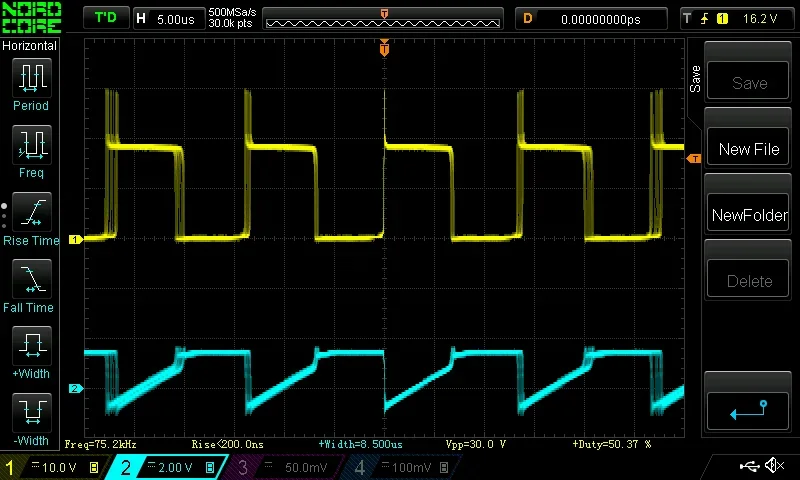Click the NewFolder button

click(748, 212)
